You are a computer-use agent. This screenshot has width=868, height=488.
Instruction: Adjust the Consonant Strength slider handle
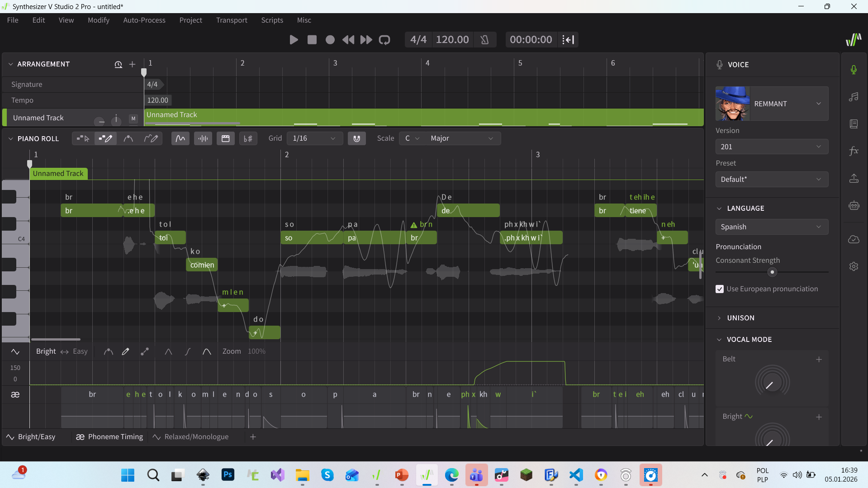point(772,272)
